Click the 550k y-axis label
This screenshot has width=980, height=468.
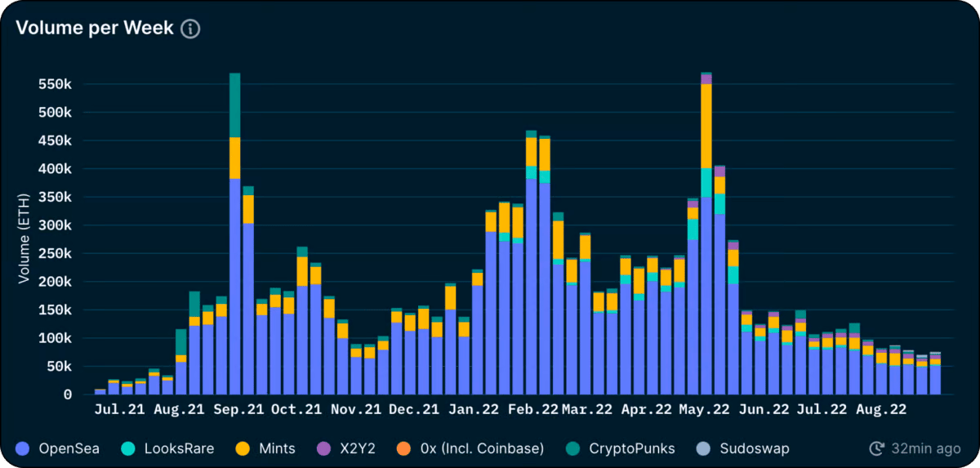54,84
